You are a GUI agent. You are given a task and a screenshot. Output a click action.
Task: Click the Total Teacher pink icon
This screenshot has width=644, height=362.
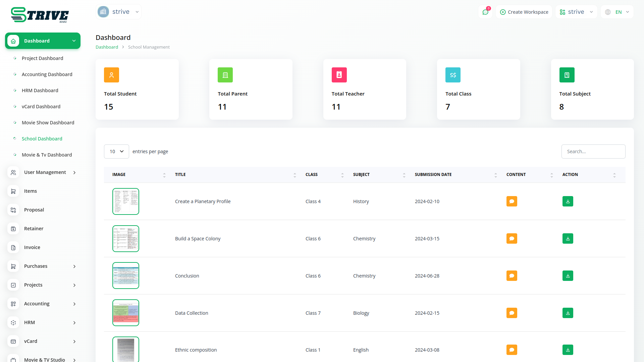click(339, 75)
